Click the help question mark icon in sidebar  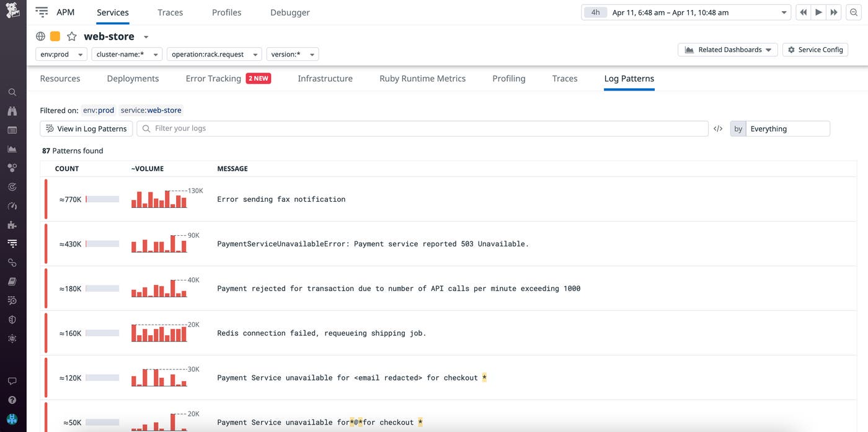click(x=12, y=400)
